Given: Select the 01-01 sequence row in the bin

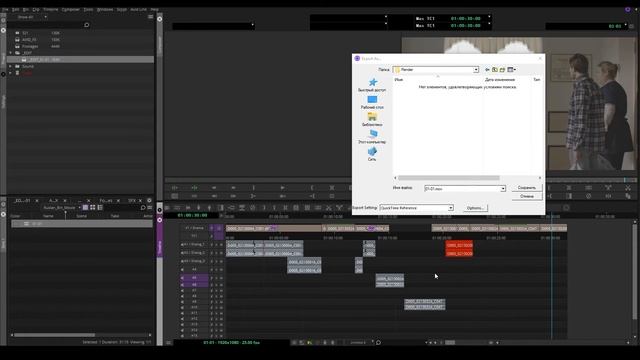Looking at the screenshot, I should [82, 224].
